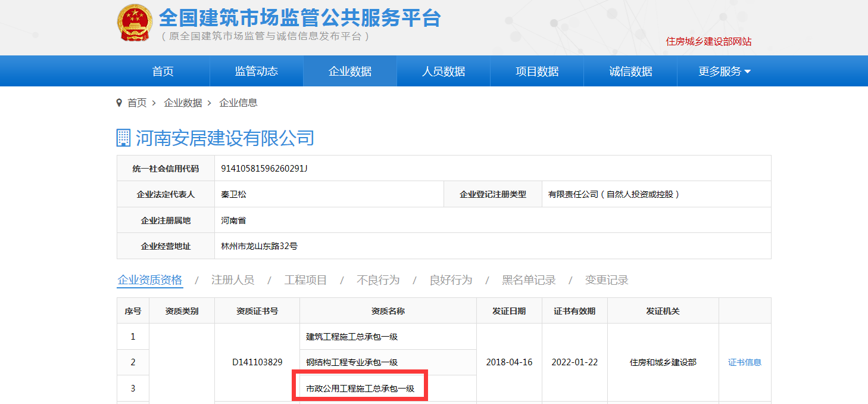The width and height of the screenshot is (868, 404).
Task: Click the platform title 全国建筑市场监管公共服务平台
Action: coord(299,17)
